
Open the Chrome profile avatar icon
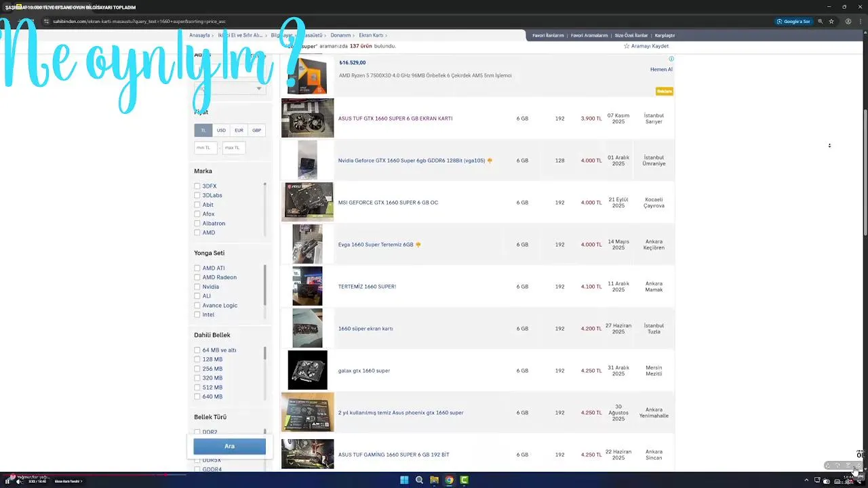coord(848,21)
